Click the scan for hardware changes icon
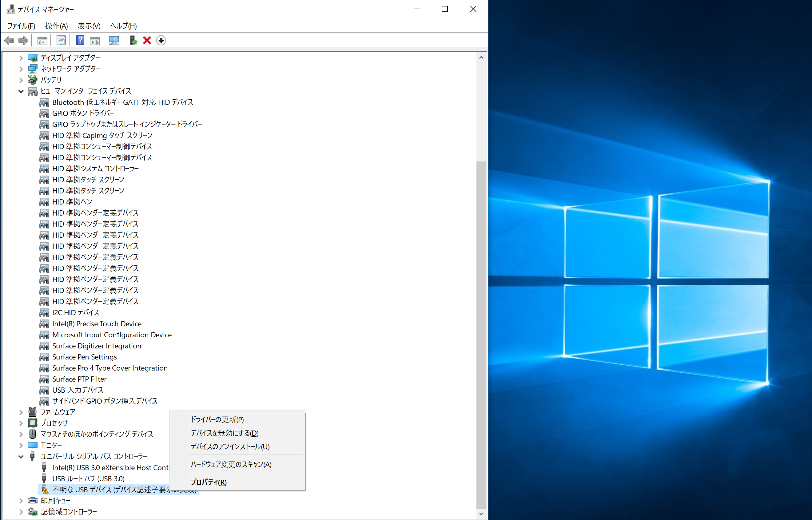Screen dimensions: 812x520 [x=113, y=41]
